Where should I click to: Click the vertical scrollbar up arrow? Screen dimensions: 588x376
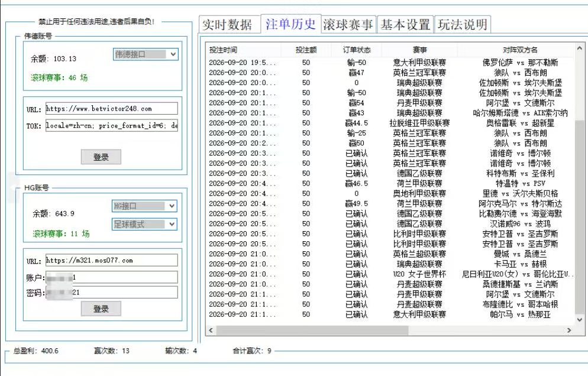tap(579, 48)
